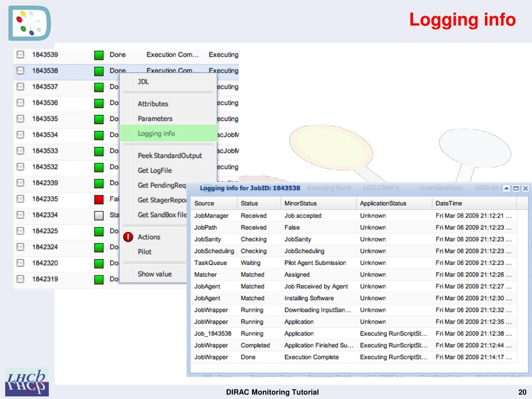Check the box beside job 1843536
This screenshot has height=399, width=532.
[x=20, y=102]
